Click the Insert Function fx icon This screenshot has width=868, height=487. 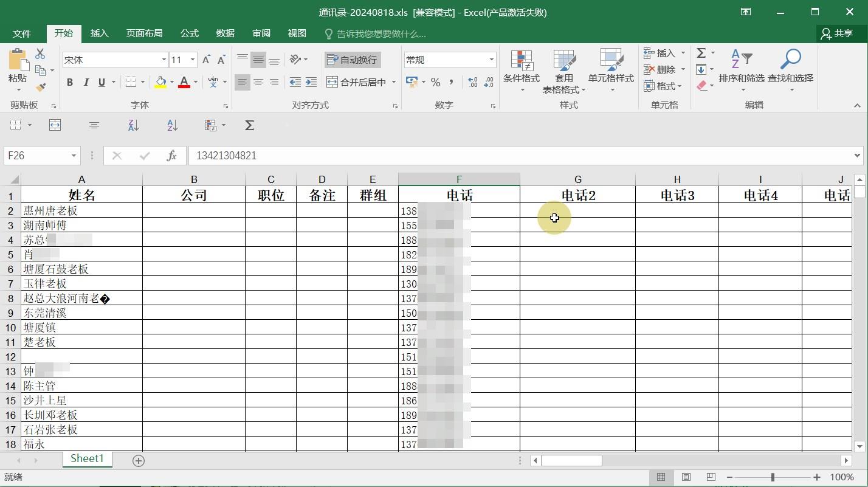tap(171, 156)
